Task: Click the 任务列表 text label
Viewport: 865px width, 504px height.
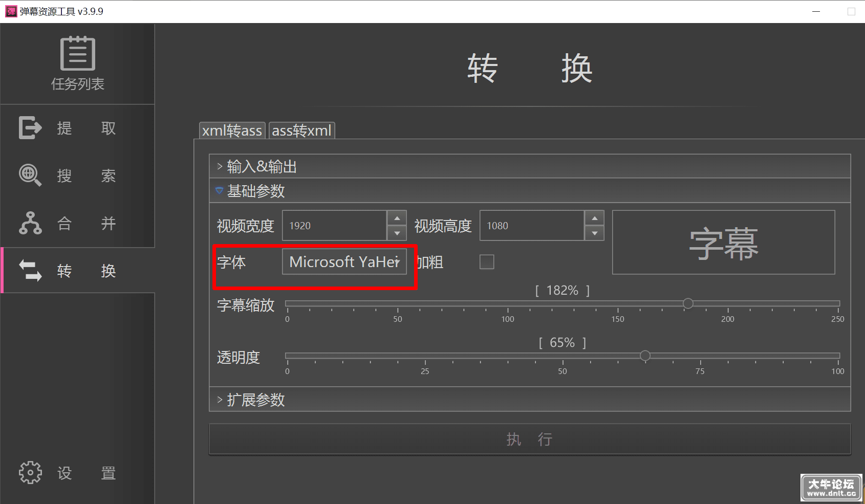Action: pyautogui.click(x=78, y=84)
